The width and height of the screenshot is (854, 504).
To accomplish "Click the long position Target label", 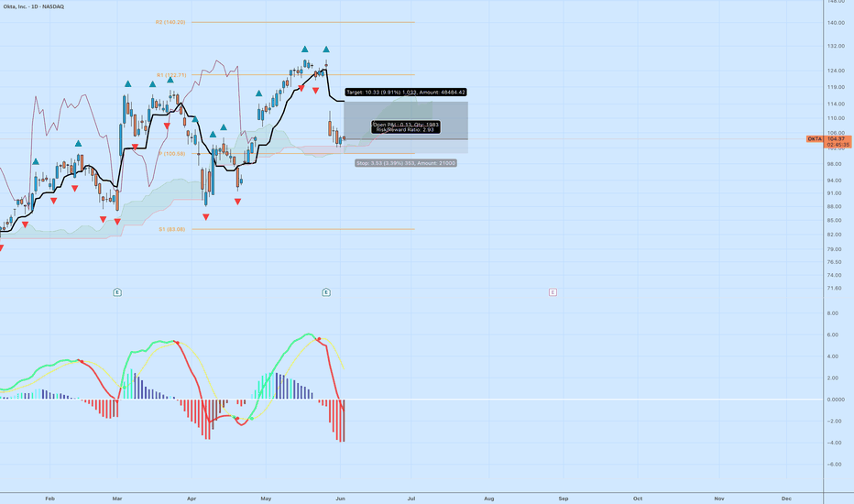I will coord(406,92).
